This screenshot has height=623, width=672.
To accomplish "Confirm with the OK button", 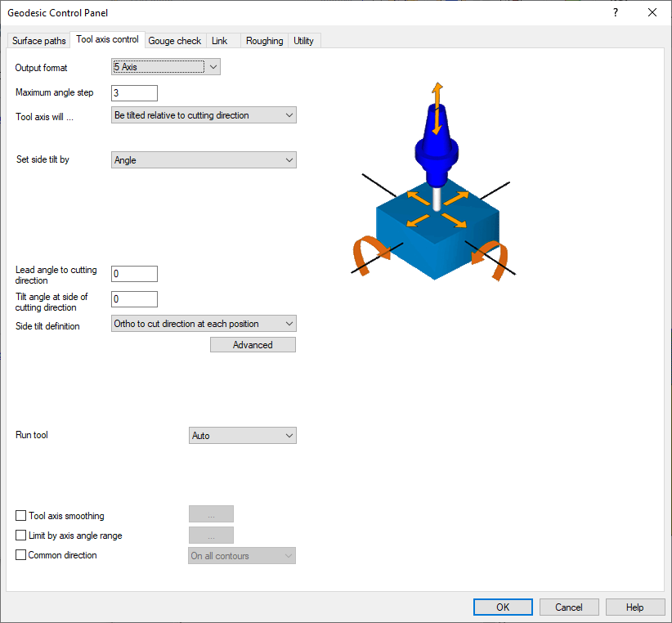I will pyautogui.click(x=503, y=607).
